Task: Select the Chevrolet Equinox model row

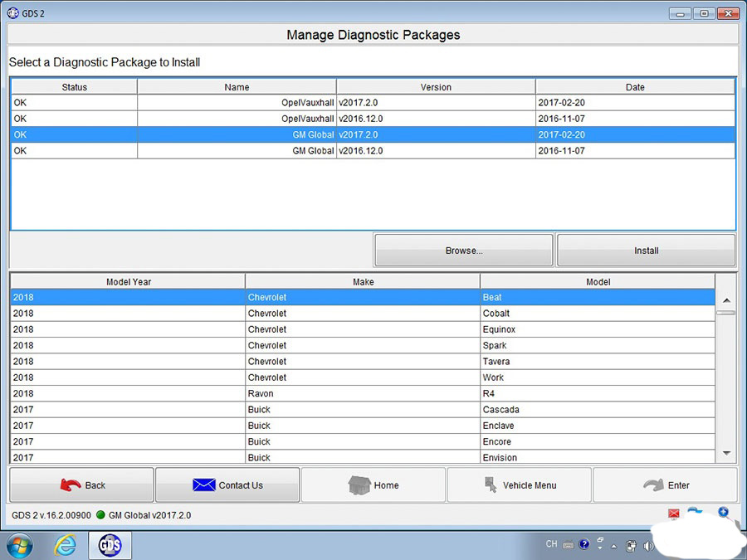Action: pyautogui.click(x=363, y=329)
